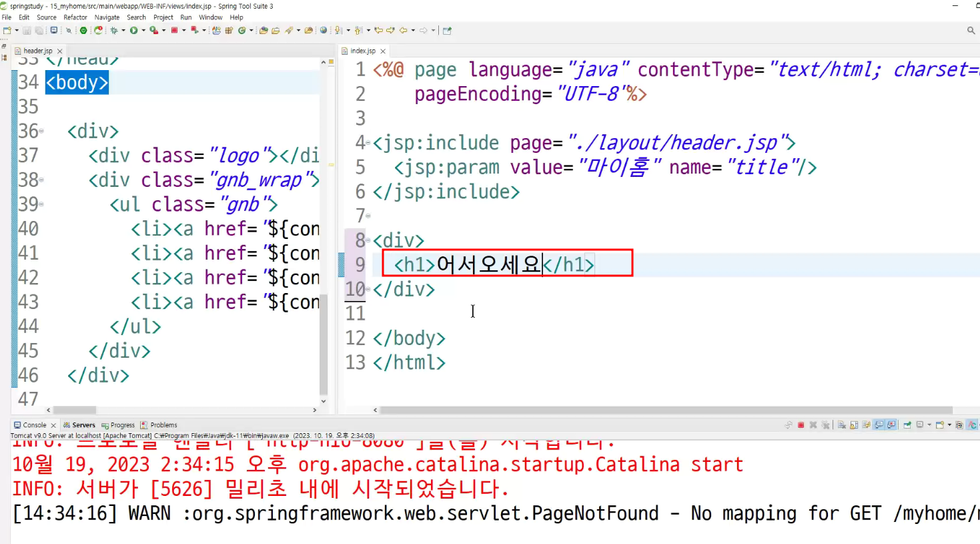Toggle Pin Console button
Viewport: 980px width, 544px height.
[x=907, y=425]
